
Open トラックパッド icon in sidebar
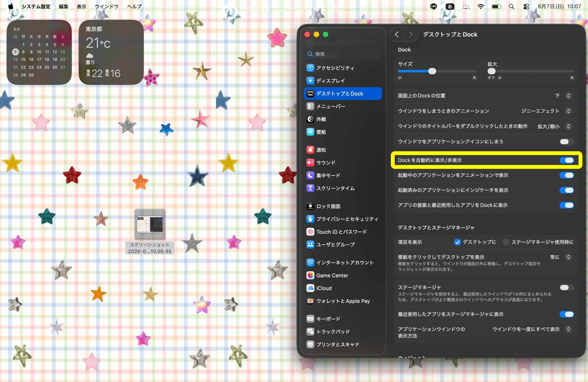click(x=310, y=332)
